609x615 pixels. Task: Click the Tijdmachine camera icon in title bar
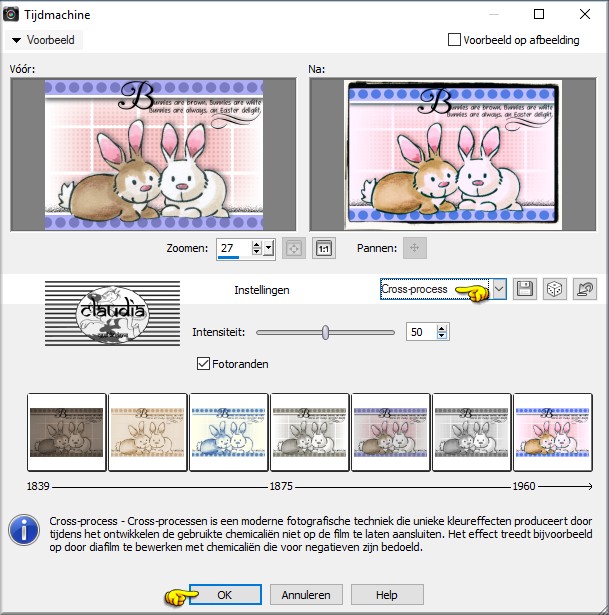pyautogui.click(x=11, y=15)
